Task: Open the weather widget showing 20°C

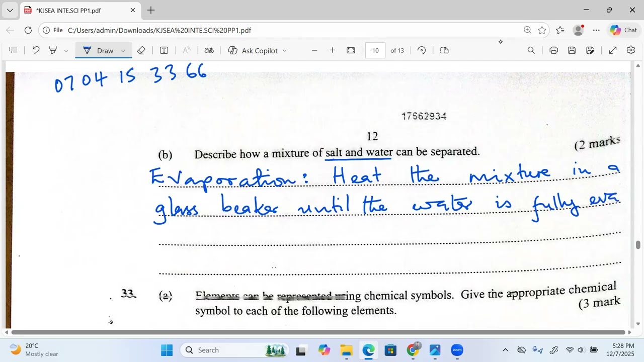Action: coord(34,350)
